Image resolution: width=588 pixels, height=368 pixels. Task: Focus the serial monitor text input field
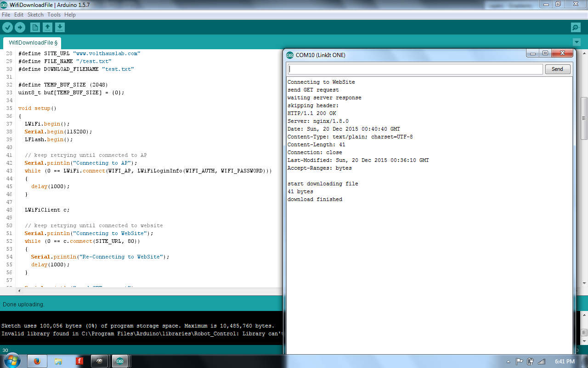point(415,69)
